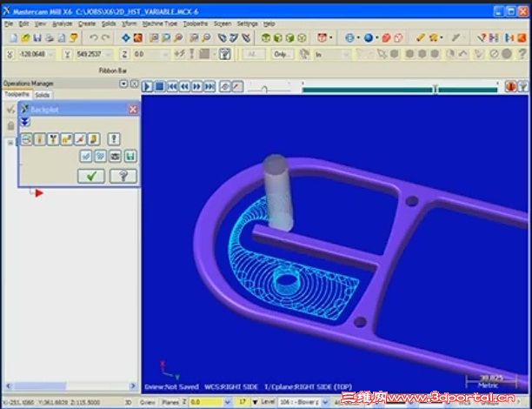Viewport: 532px width, 409px height.
Task: Open the shading sphere dropdown arrow
Action: (377, 37)
